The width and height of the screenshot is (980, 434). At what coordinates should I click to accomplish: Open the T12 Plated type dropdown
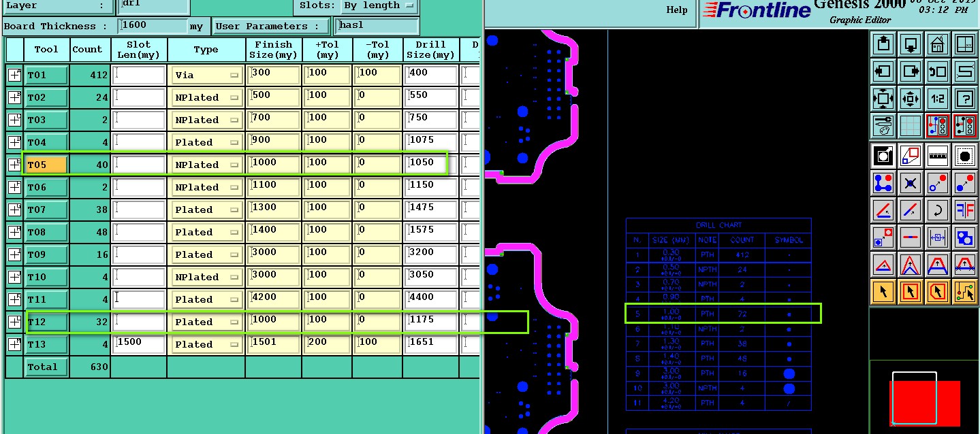pos(207,322)
